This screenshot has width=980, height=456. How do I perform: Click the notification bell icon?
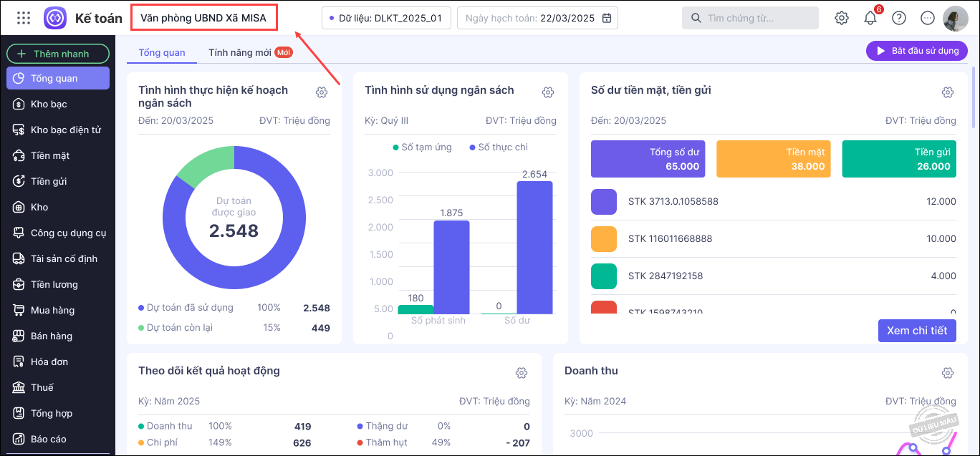click(870, 18)
